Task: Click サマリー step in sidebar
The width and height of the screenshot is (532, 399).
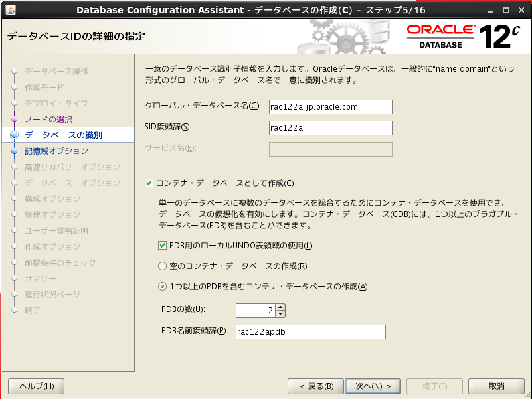Action: (x=41, y=279)
